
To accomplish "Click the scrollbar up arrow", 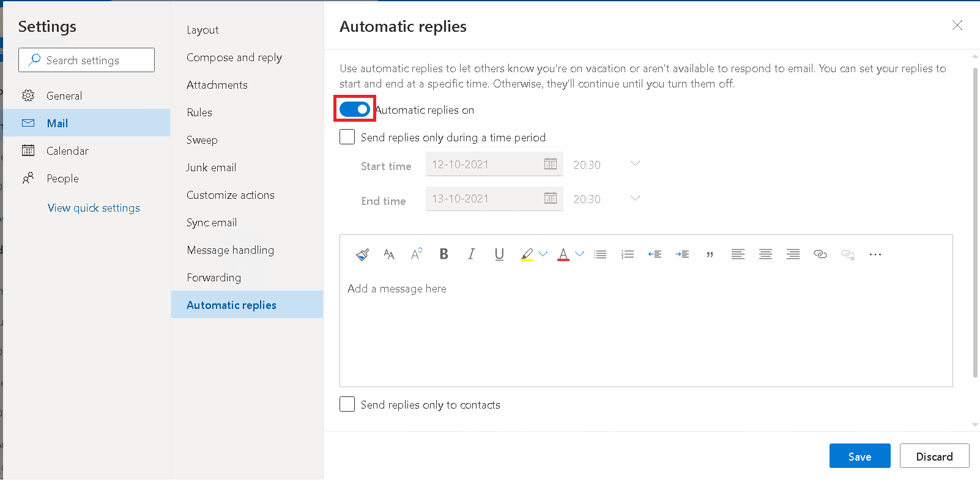I will pyautogui.click(x=975, y=57).
